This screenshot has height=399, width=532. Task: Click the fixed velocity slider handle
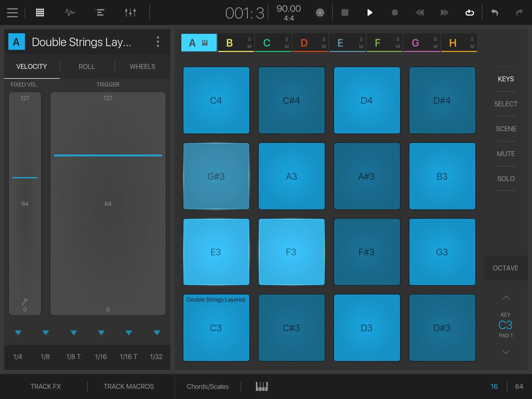pos(25,178)
